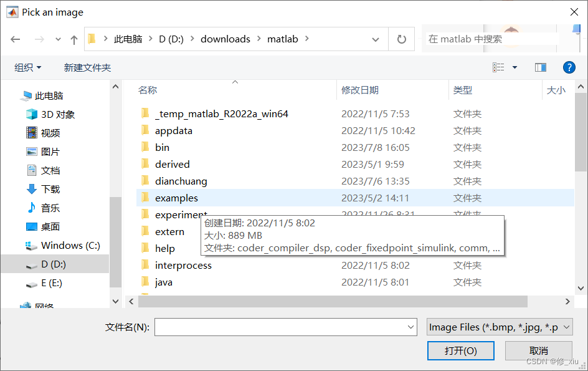
Task: Open the Image Files file type dropdown
Action: (x=499, y=327)
